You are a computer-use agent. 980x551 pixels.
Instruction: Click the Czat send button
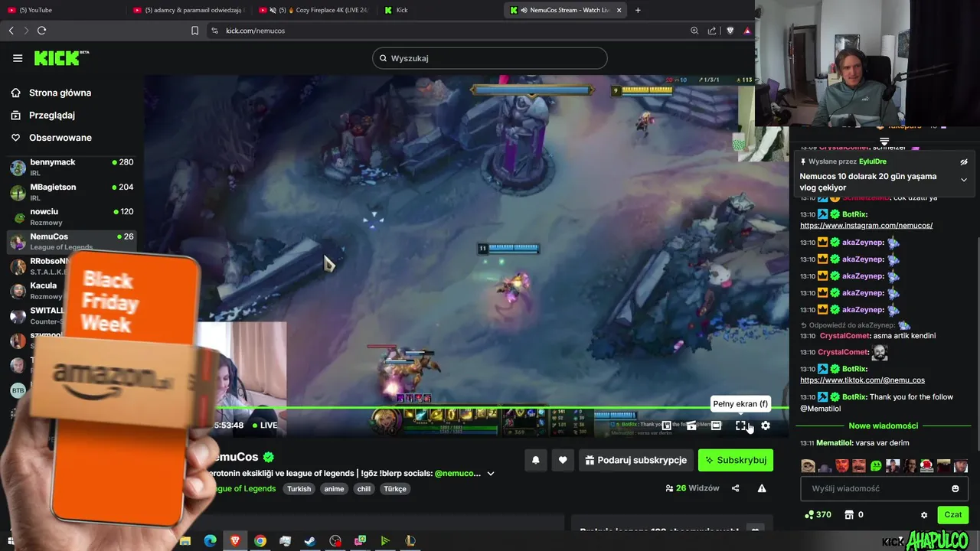(952, 515)
